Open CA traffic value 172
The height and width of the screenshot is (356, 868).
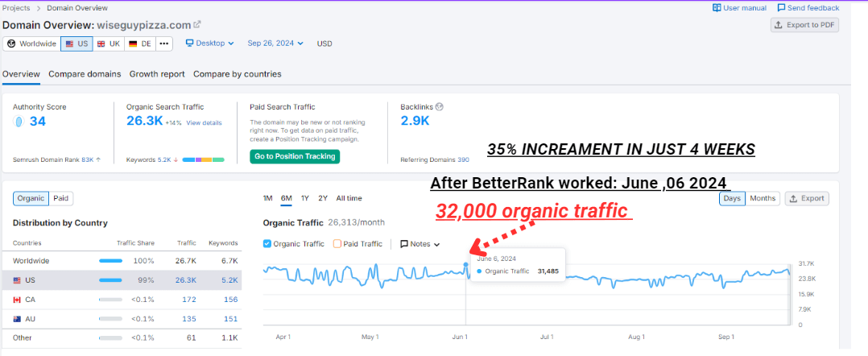(x=190, y=300)
